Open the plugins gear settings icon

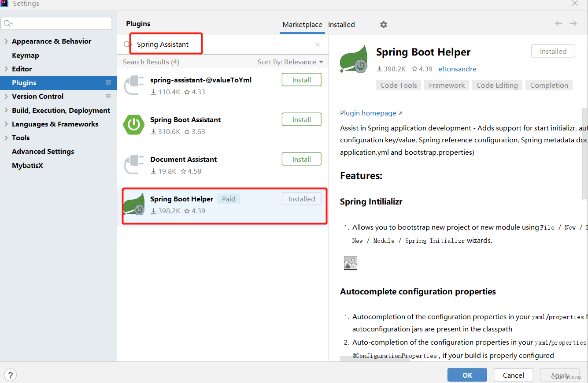[384, 25]
